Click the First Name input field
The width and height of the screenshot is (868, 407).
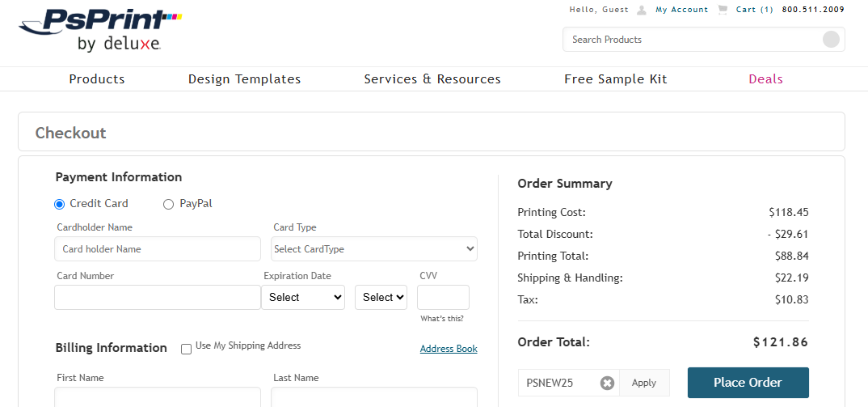[158, 397]
